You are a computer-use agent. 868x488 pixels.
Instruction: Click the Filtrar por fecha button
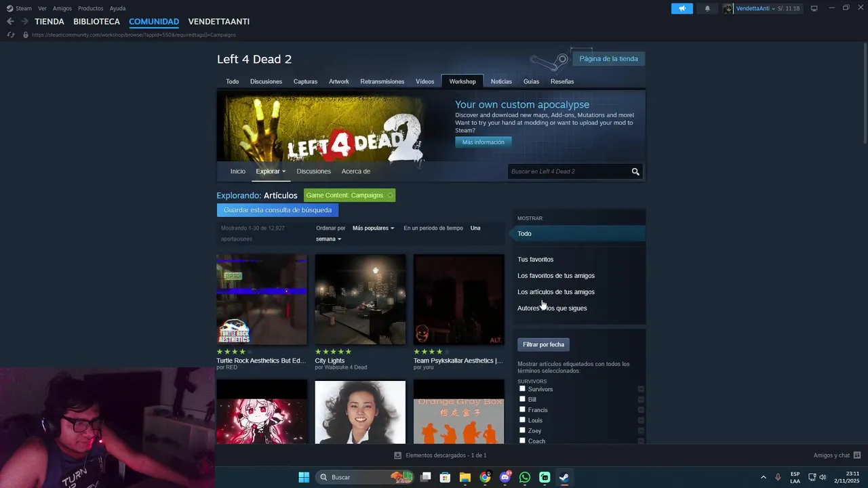click(543, 344)
